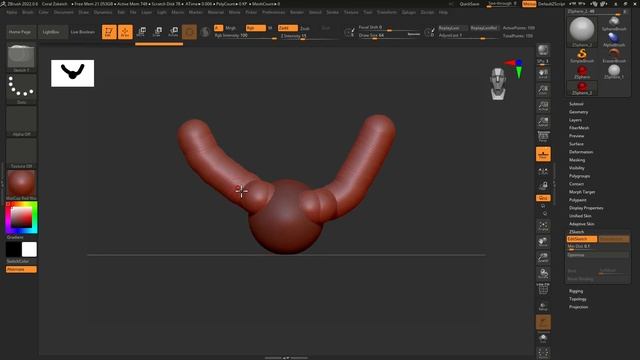Expand the Adaptive Skin section
640x360 pixels.
click(x=582, y=224)
